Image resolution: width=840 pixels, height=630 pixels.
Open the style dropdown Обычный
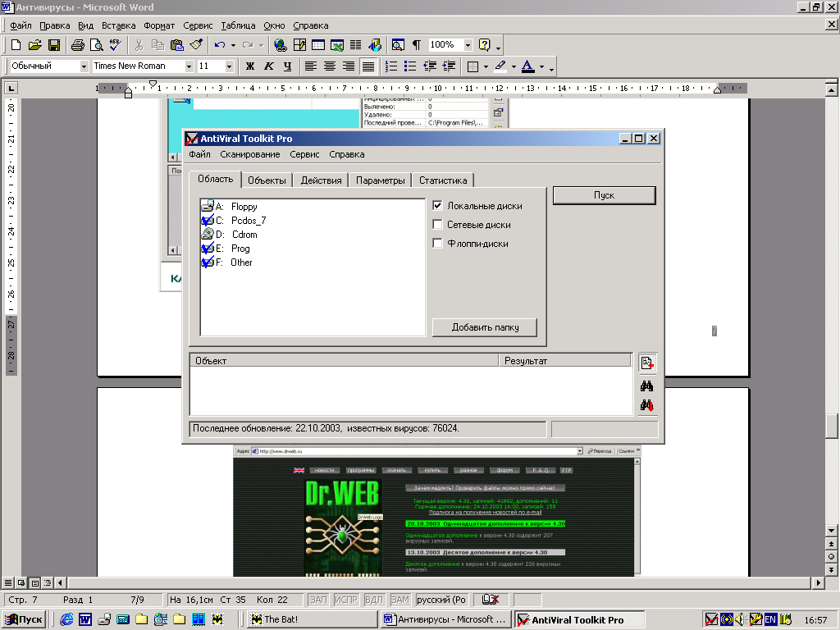[84, 66]
